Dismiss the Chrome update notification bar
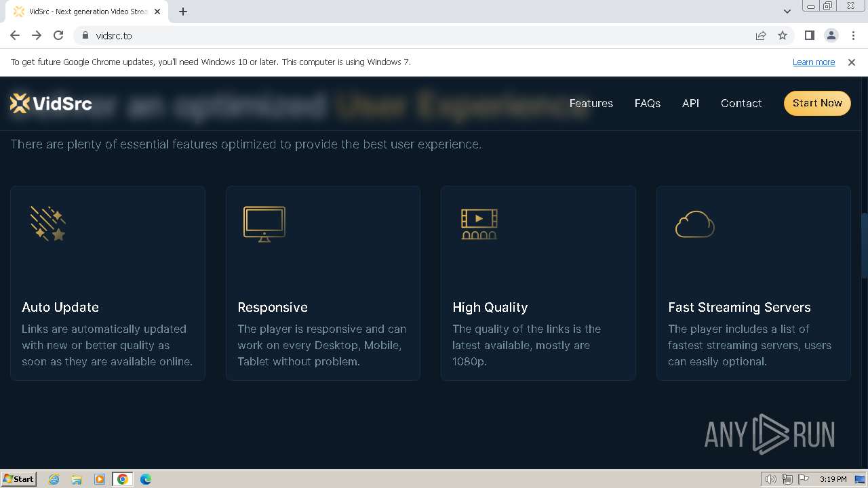The image size is (868, 488). 852,62
